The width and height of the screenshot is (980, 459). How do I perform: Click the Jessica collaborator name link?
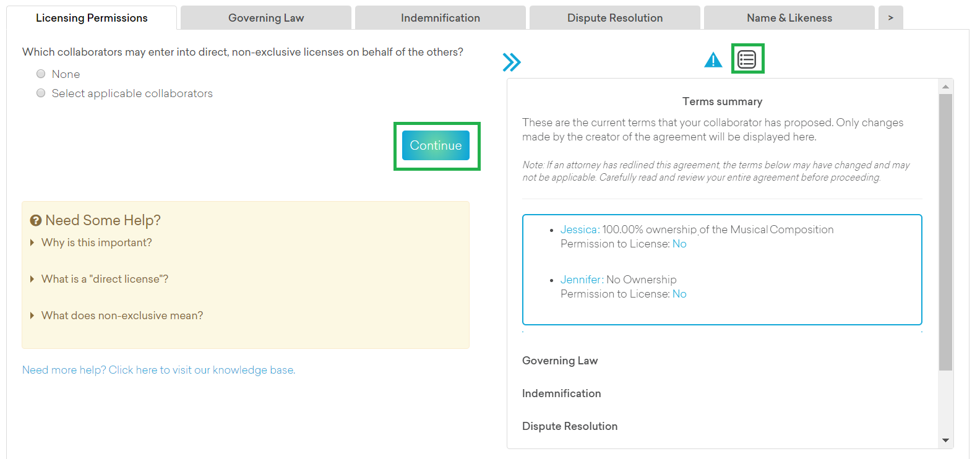pyautogui.click(x=578, y=229)
